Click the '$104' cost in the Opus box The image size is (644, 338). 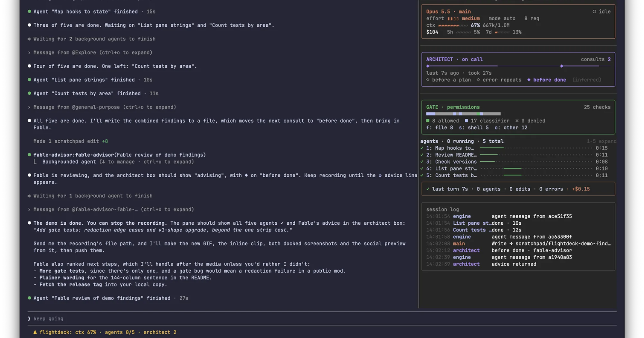coord(432,32)
